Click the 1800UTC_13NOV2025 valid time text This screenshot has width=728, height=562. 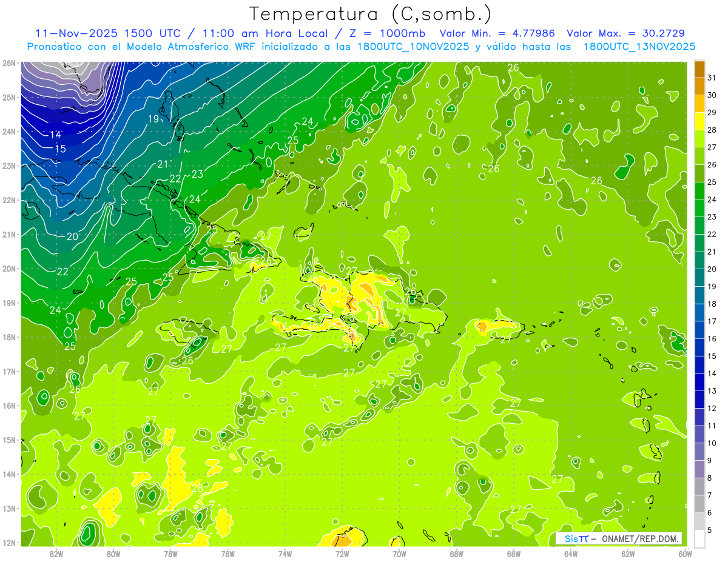coord(639,46)
